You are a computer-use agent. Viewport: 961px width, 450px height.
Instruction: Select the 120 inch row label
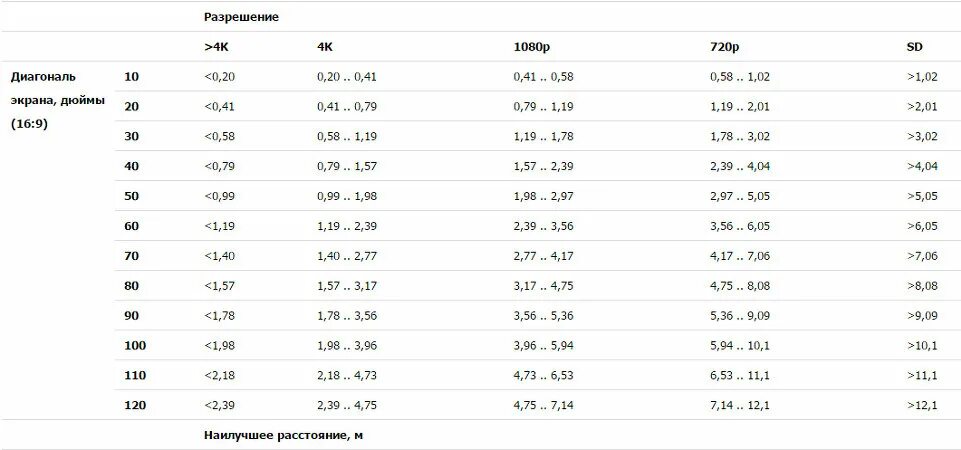coord(135,405)
